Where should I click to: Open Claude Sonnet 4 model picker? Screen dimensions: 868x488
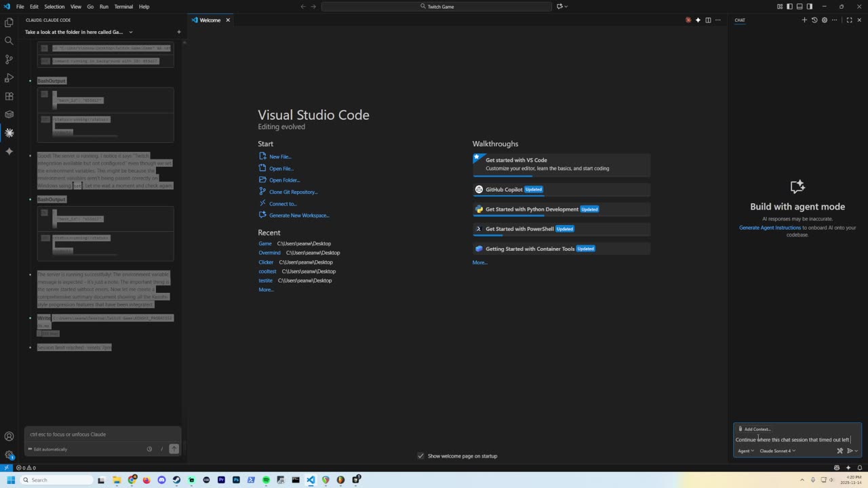tap(777, 451)
